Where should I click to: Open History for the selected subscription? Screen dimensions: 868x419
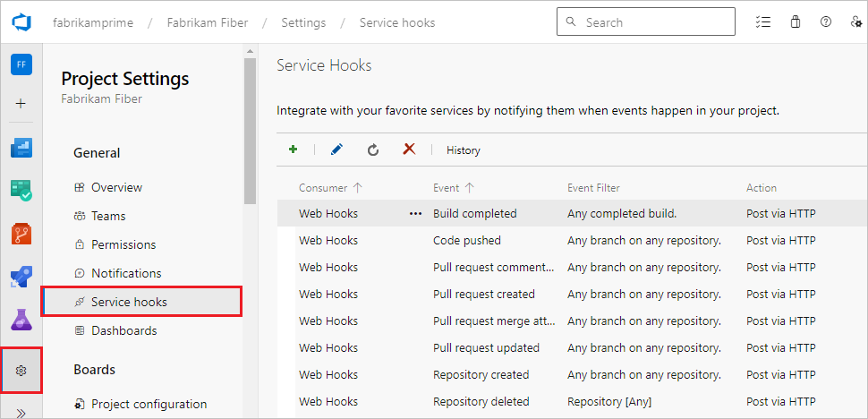coord(464,150)
